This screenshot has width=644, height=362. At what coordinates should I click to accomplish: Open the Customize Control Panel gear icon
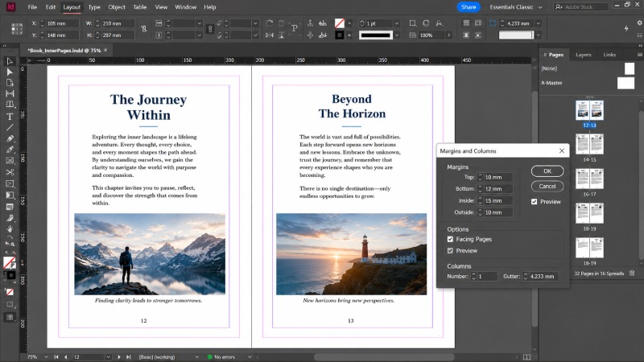(x=639, y=23)
